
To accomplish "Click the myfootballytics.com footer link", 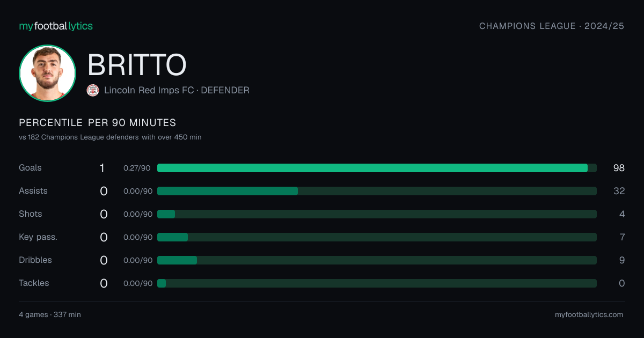I will click(589, 314).
